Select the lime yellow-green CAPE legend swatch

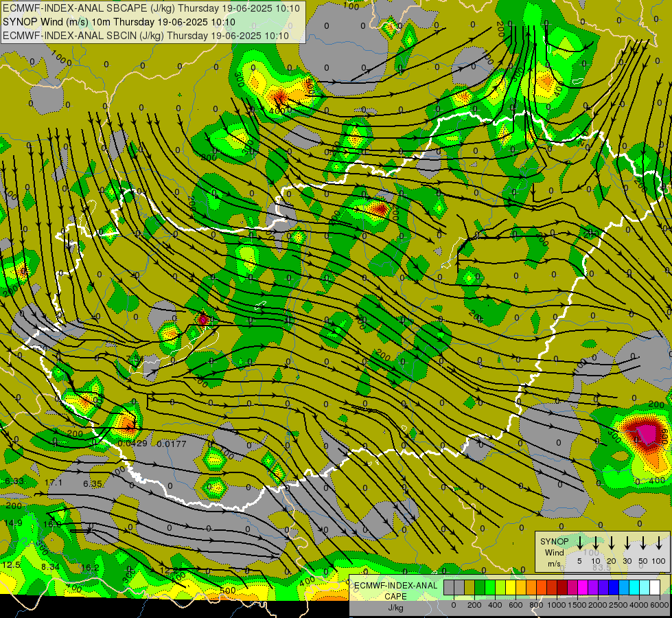pos(500,588)
